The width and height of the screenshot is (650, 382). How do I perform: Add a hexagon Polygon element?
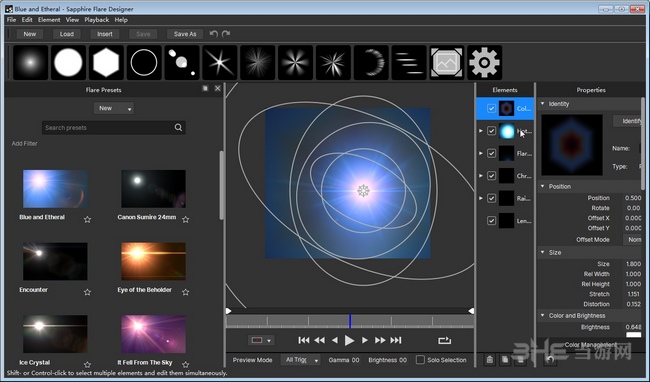pyautogui.click(x=106, y=63)
